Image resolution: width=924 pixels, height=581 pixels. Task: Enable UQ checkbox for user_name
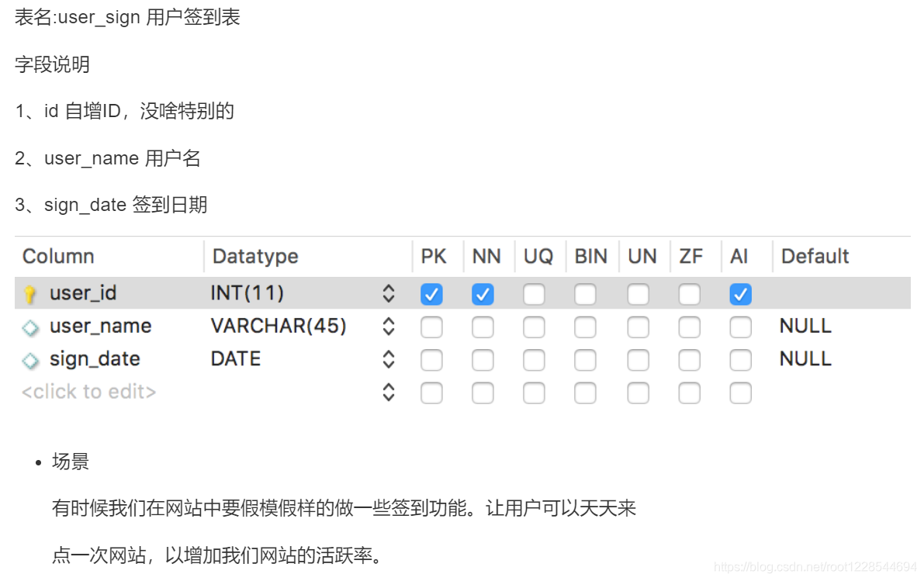click(534, 327)
